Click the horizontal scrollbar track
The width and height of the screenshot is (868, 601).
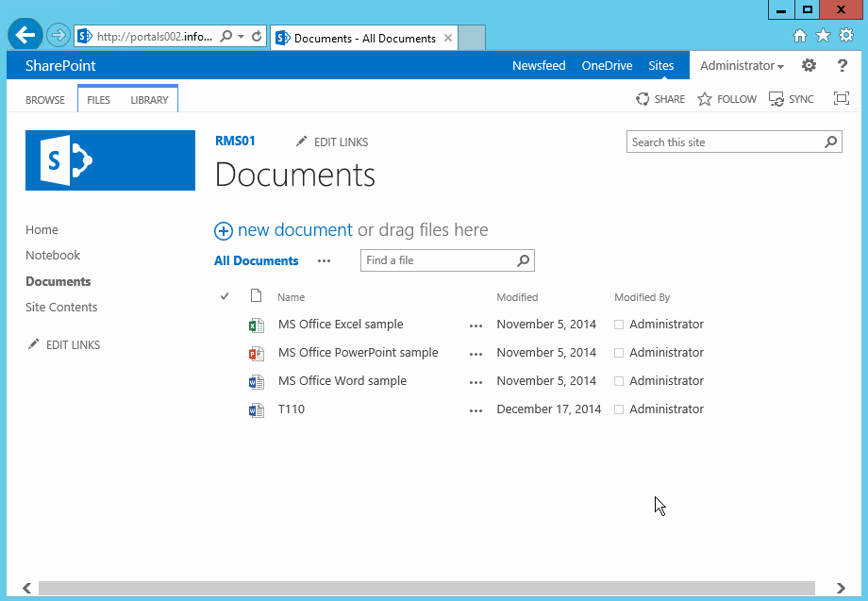[x=426, y=588]
